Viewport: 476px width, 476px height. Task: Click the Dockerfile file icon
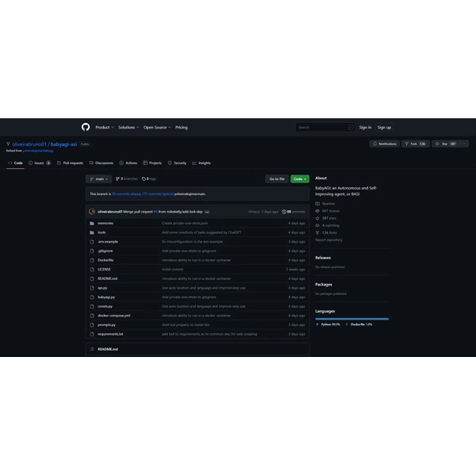(x=92, y=260)
